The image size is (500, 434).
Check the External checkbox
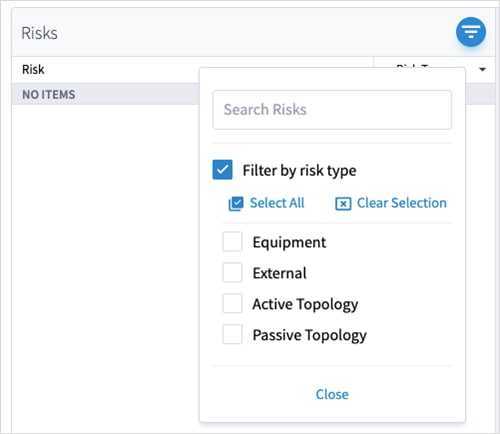(x=232, y=272)
